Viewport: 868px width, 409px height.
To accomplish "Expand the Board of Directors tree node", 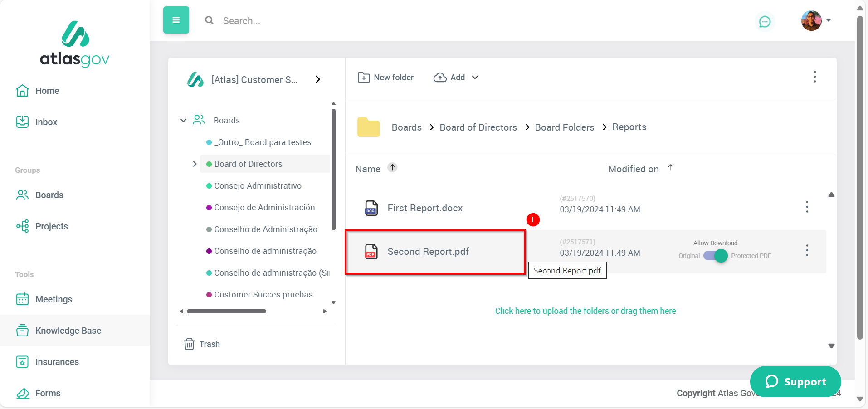I will pyautogui.click(x=195, y=164).
